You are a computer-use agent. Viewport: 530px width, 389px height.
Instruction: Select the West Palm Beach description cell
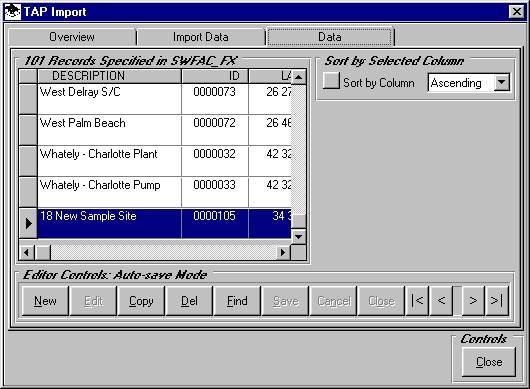tap(110, 130)
